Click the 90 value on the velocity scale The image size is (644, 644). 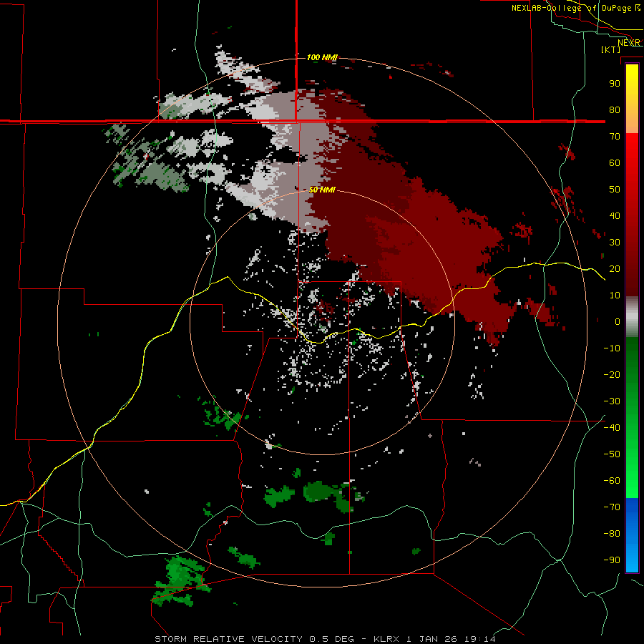tap(615, 84)
